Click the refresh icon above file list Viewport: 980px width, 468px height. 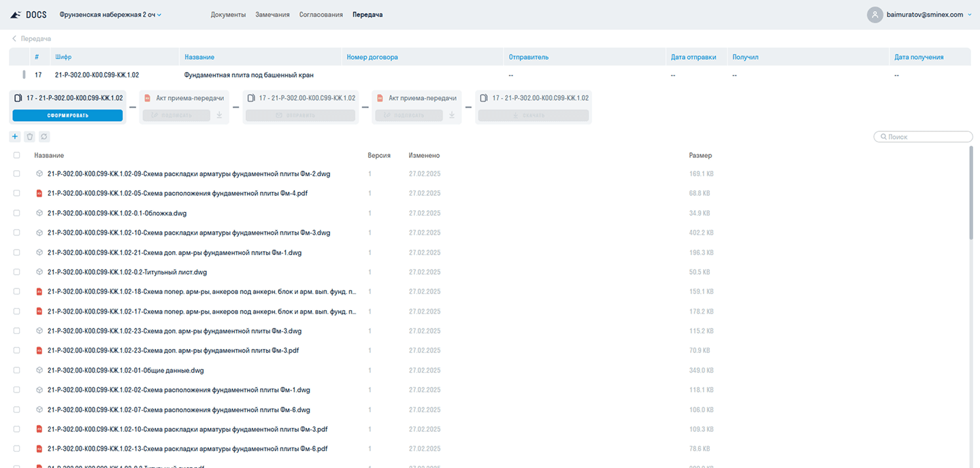(44, 137)
